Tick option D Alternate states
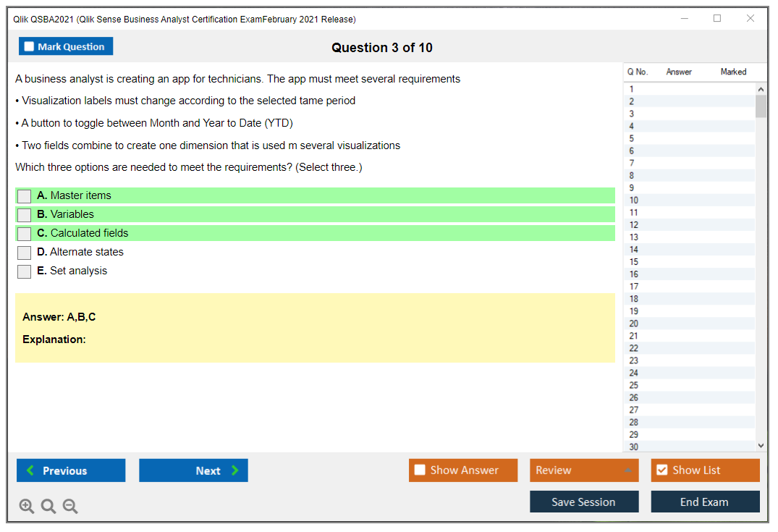 click(x=25, y=253)
